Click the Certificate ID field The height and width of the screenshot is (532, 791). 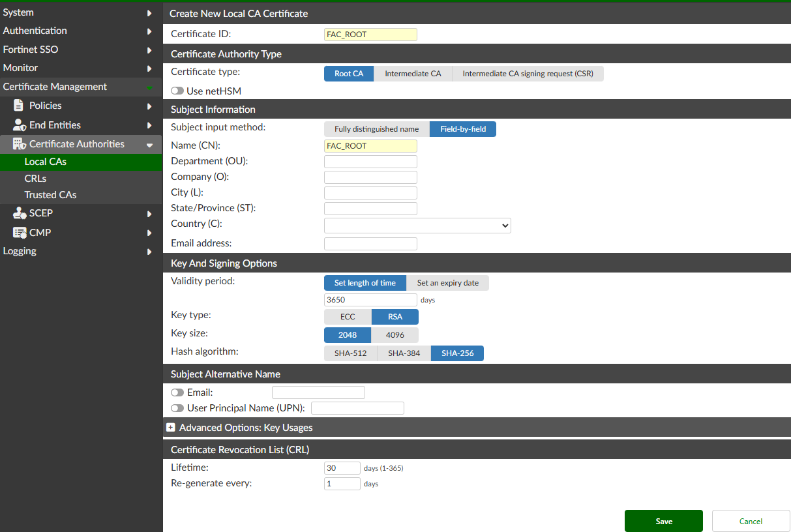pos(370,35)
